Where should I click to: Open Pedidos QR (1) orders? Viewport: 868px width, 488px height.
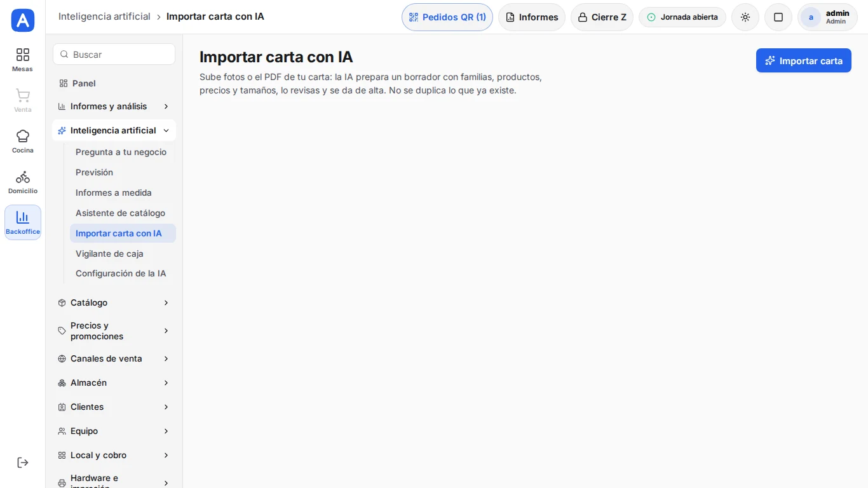(447, 17)
